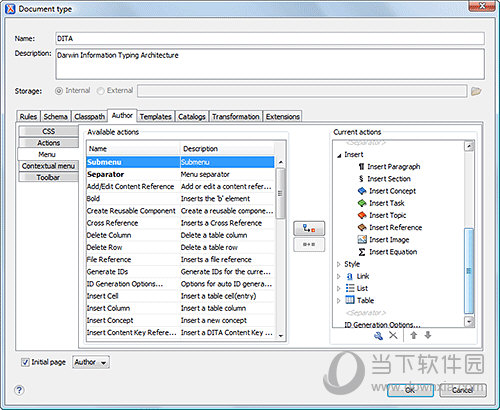Open the Initial page Author dropdown
The width and height of the screenshot is (500, 410).
[91, 362]
